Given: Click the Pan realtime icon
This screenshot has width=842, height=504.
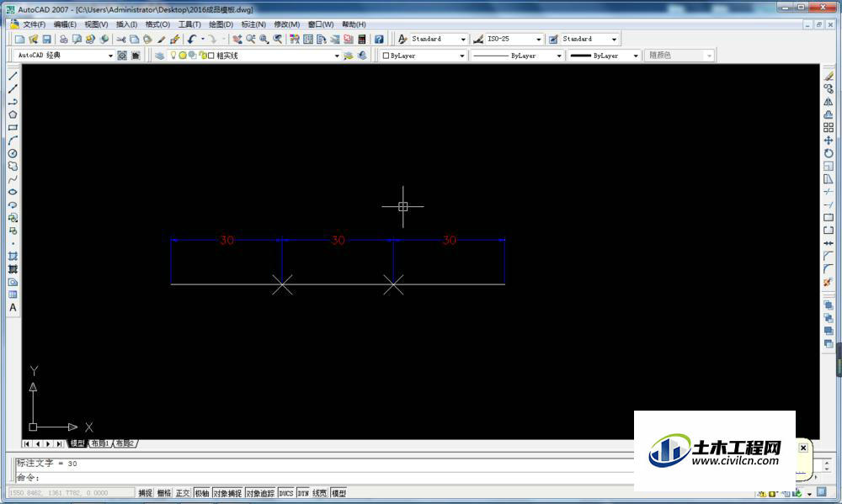Looking at the screenshot, I should pyautogui.click(x=237, y=40).
